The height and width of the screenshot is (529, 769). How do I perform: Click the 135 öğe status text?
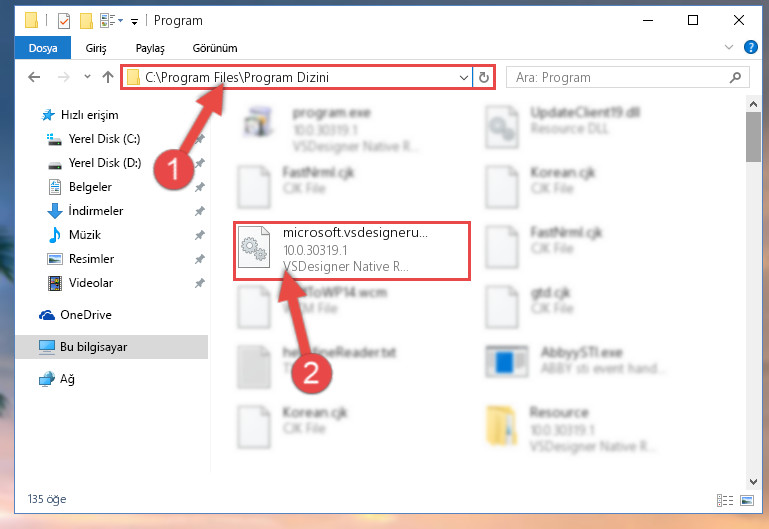47,499
